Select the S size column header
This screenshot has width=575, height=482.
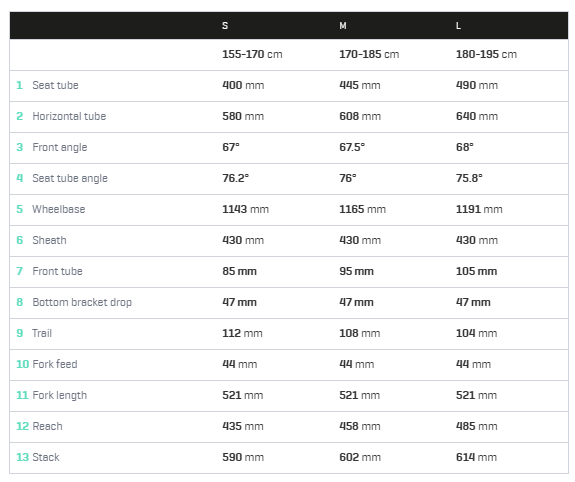coord(225,26)
